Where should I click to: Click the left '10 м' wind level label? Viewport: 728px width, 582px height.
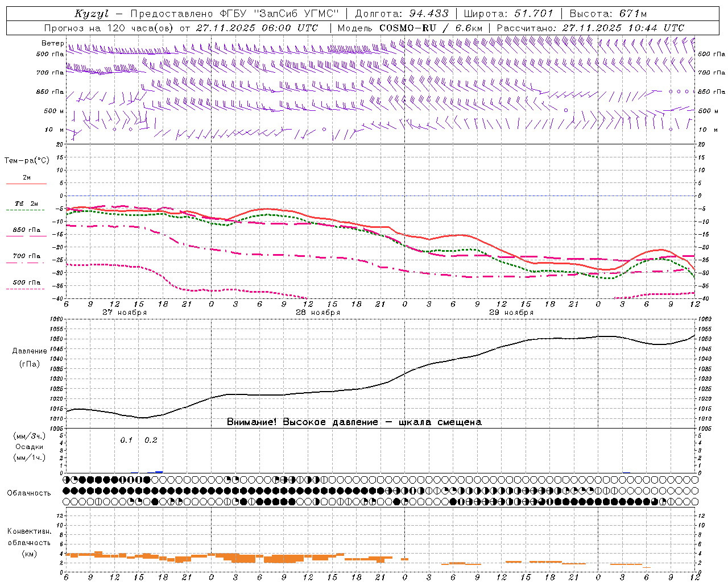pos(54,130)
